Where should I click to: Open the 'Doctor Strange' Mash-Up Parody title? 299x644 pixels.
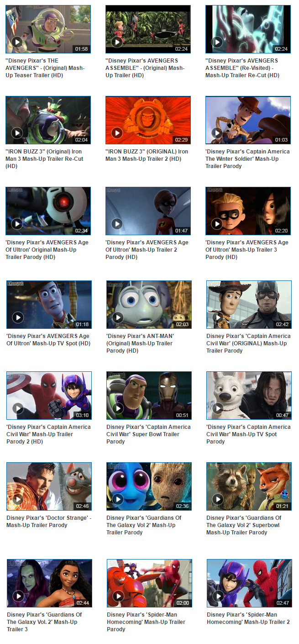[x=49, y=522]
